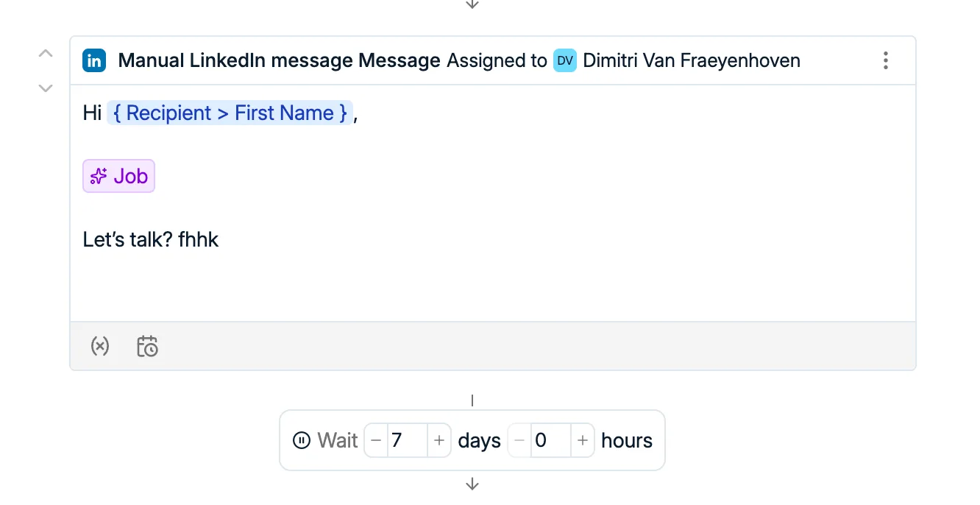Click the hours input showing 0
The width and height of the screenshot is (980, 505).
point(551,440)
